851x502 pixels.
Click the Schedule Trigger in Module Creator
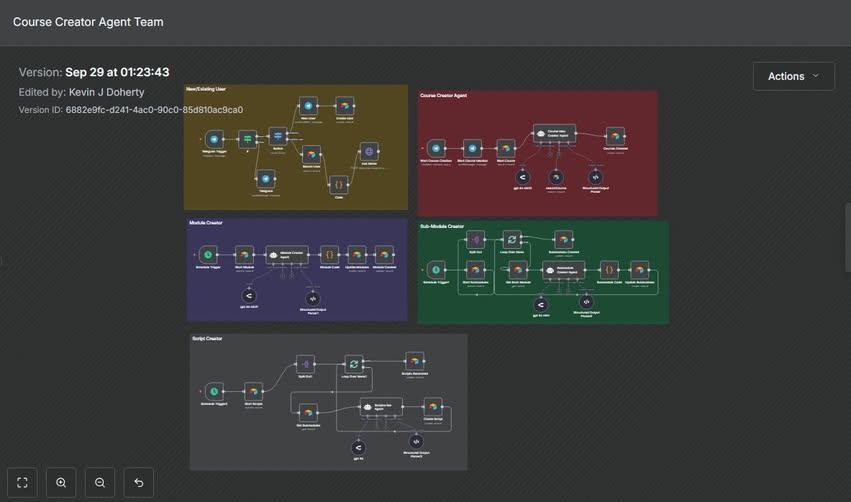(x=208, y=255)
